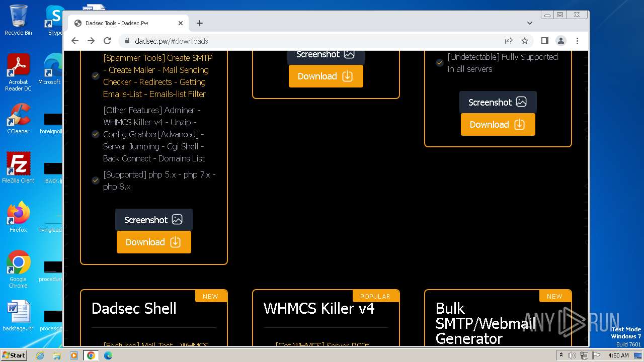
Task: Click the [Supported] php versions text
Action: click(x=159, y=180)
